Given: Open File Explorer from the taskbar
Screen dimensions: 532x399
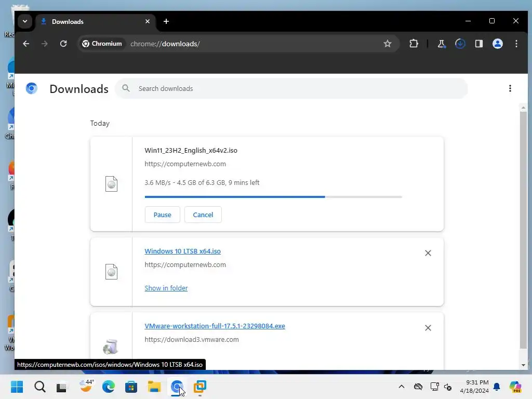Looking at the screenshot, I should point(154,387).
